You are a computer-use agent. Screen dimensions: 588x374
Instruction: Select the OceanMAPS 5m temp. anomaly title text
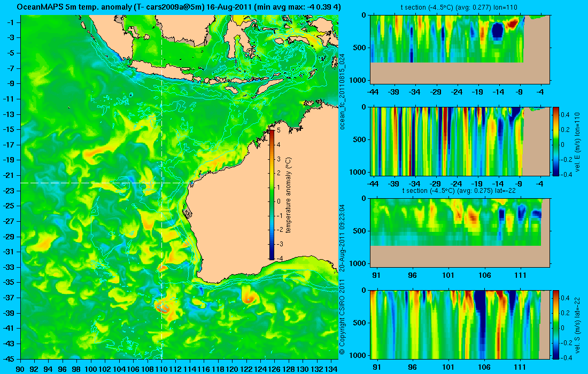pyautogui.click(x=179, y=6)
